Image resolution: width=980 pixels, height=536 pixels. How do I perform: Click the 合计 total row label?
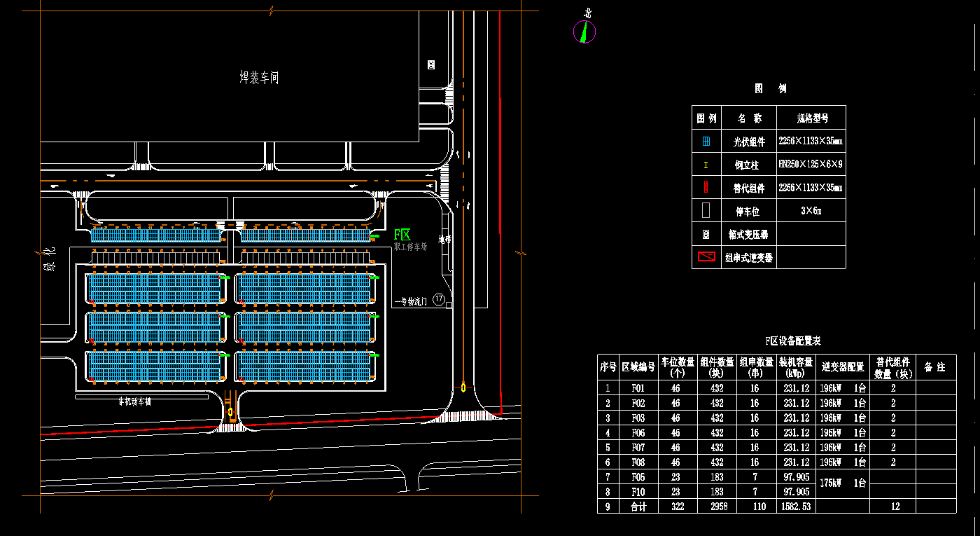pos(638,507)
